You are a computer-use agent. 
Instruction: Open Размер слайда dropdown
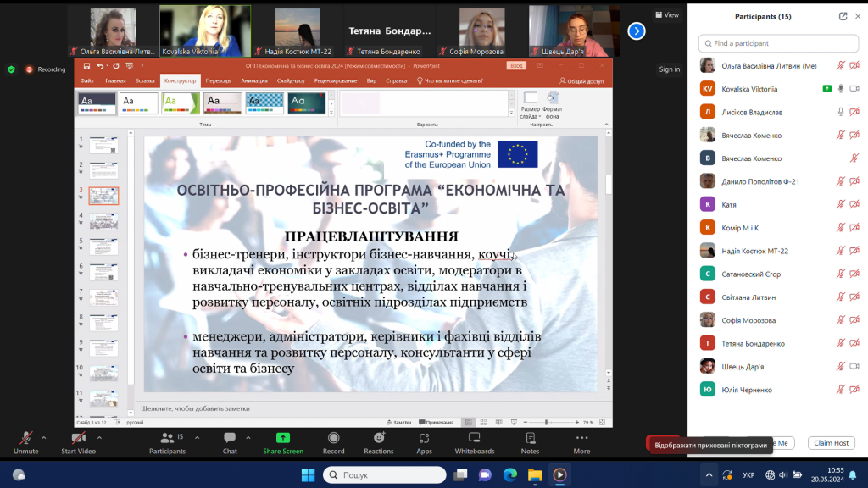[530, 105]
